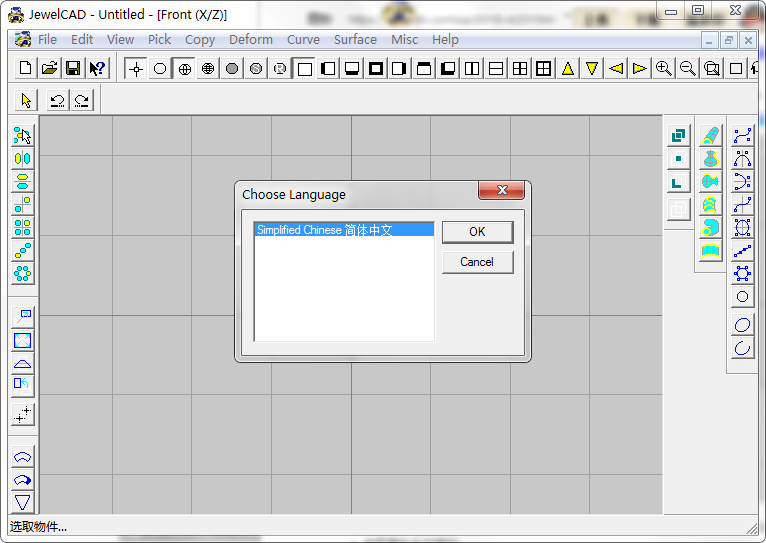Viewport: 766px width, 543px height.
Task: Click the circular copy icon with ring of dots
Action: (x=22, y=273)
